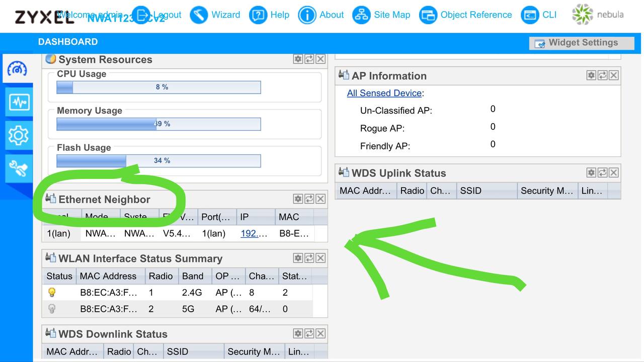Screen dimensions: 644x362
Task: Click the dim bulb status for radio 2
Action: [52, 309]
